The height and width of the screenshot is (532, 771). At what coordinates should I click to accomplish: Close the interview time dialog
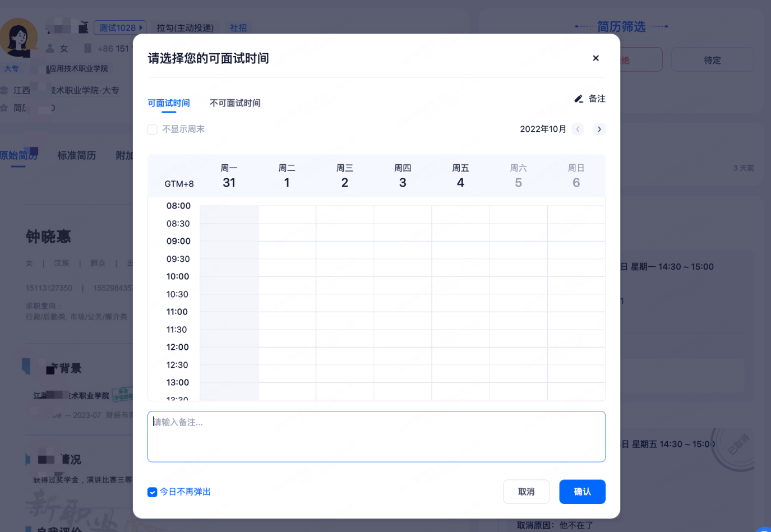tap(595, 58)
